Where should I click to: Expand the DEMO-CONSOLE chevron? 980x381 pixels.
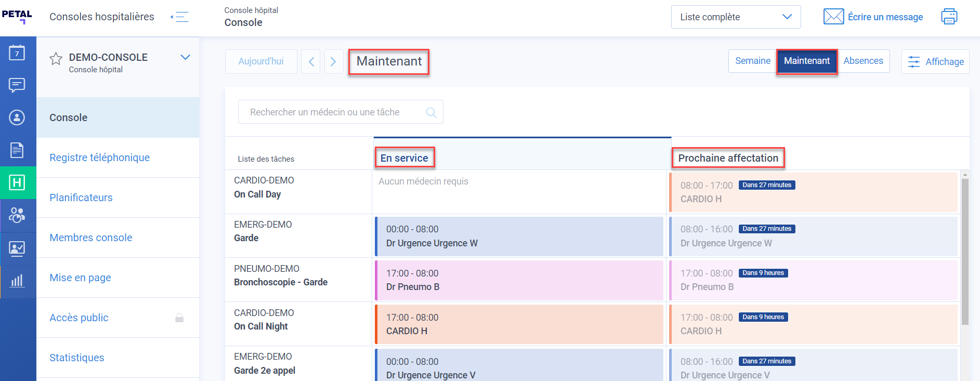click(185, 57)
